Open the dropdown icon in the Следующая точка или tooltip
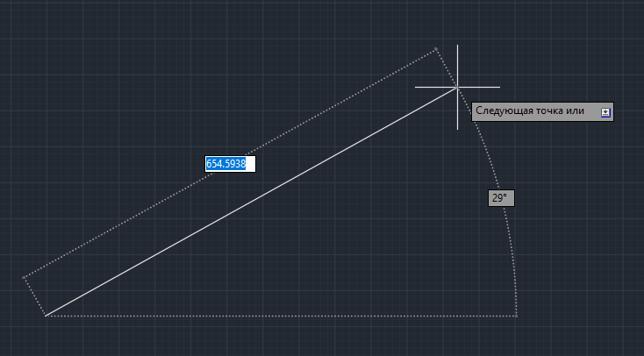Image resolution: width=644 pixels, height=356 pixels. click(x=605, y=112)
